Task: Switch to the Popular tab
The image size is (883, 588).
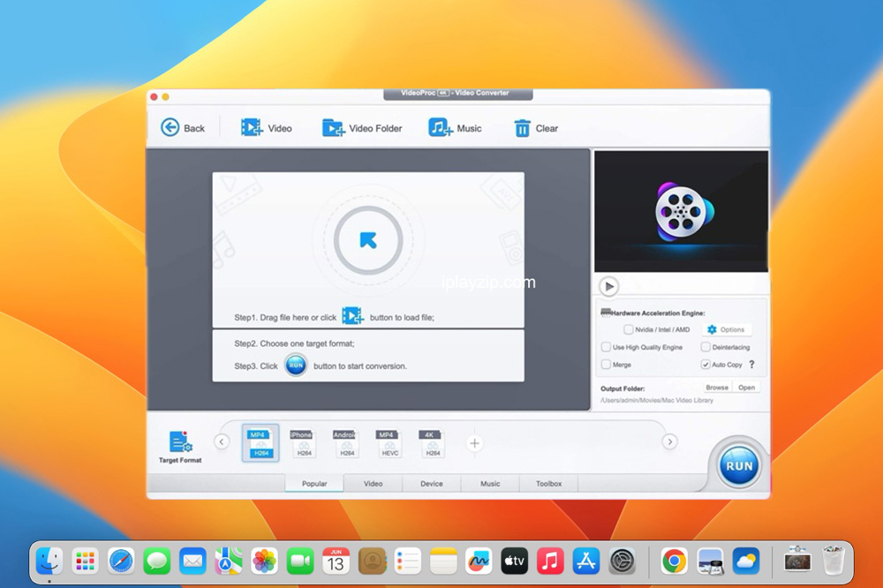Action: [314, 483]
